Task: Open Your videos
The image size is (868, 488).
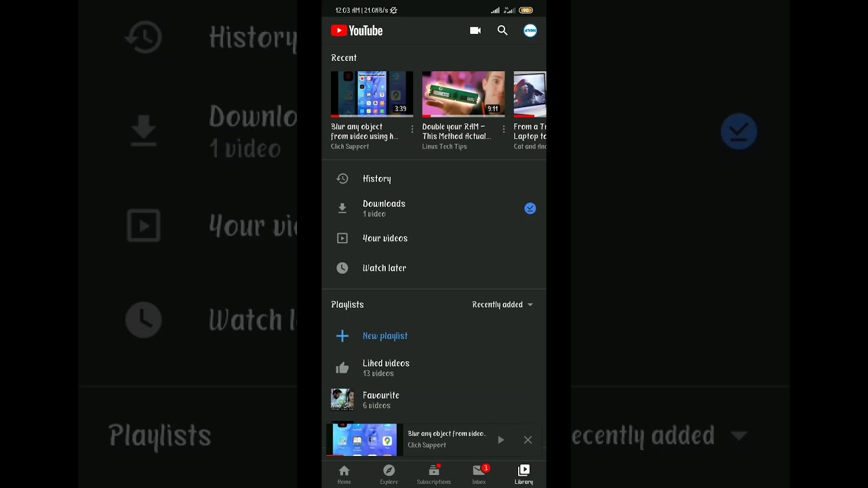Action: 434,239
